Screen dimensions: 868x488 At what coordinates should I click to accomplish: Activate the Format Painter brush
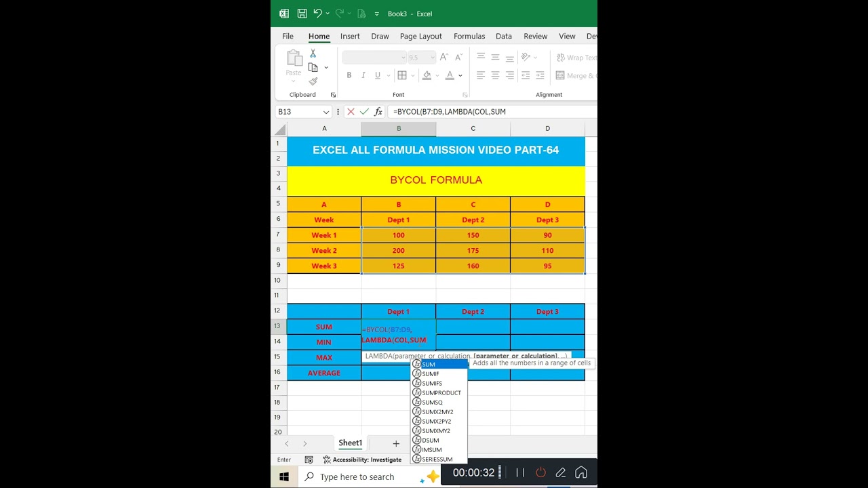pyautogui.click(x=313, y=81)
